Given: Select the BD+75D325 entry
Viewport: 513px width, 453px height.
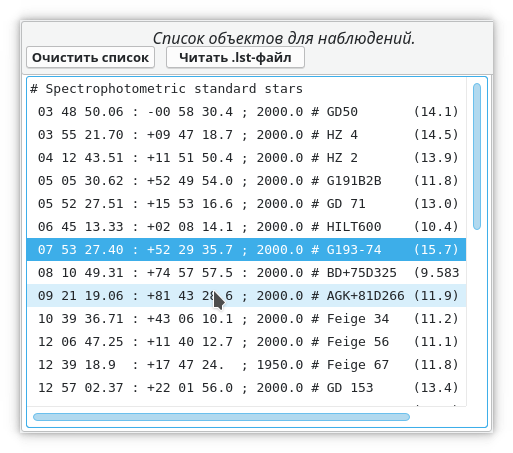Looking at the screenshot, I should (x=246, y=273).
